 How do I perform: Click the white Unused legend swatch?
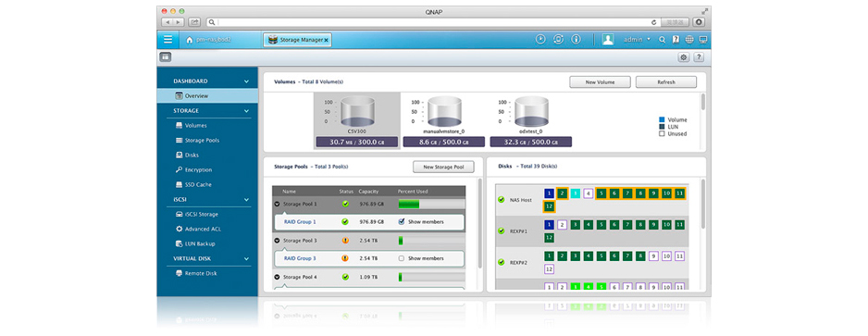(x=662, y=133)
